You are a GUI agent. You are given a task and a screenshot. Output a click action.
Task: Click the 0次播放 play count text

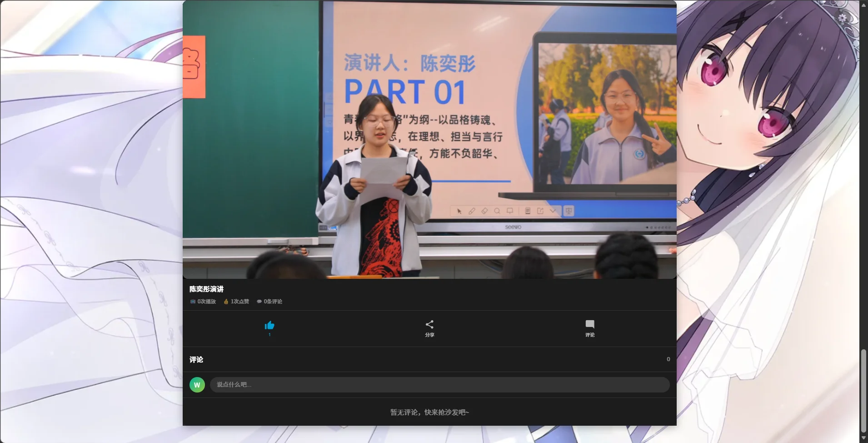[x=207, y=302]
